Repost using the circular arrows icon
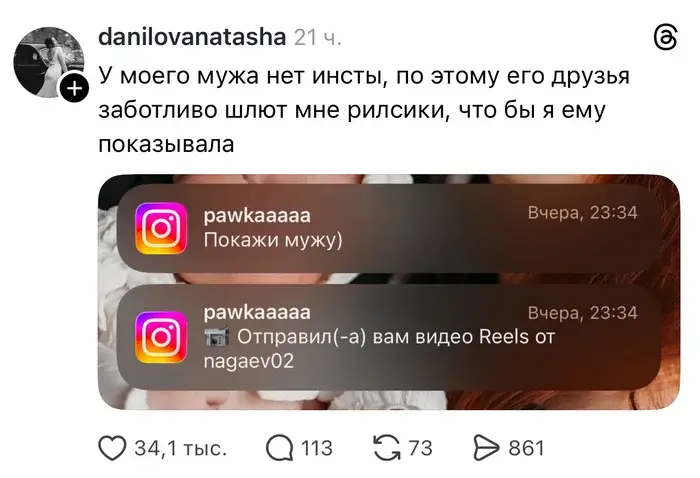This screenshot has width=700, height=478. [387, 448]
